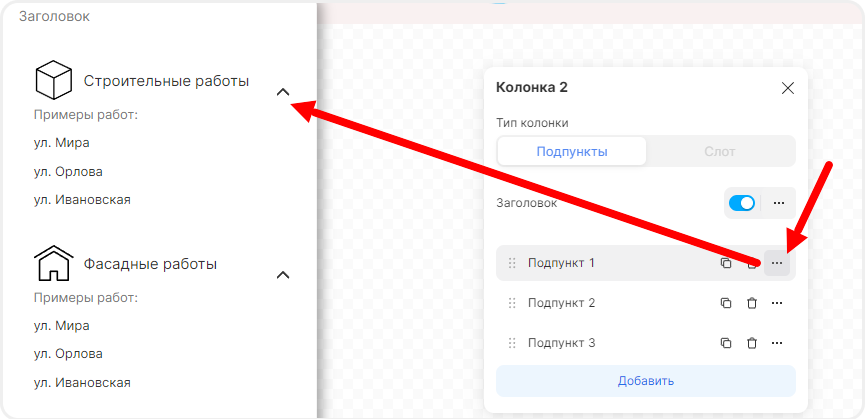The image size is (865, 419).
Task: Grab the drag handle of Подпункт 3
Action: click(x=512, y=343)
